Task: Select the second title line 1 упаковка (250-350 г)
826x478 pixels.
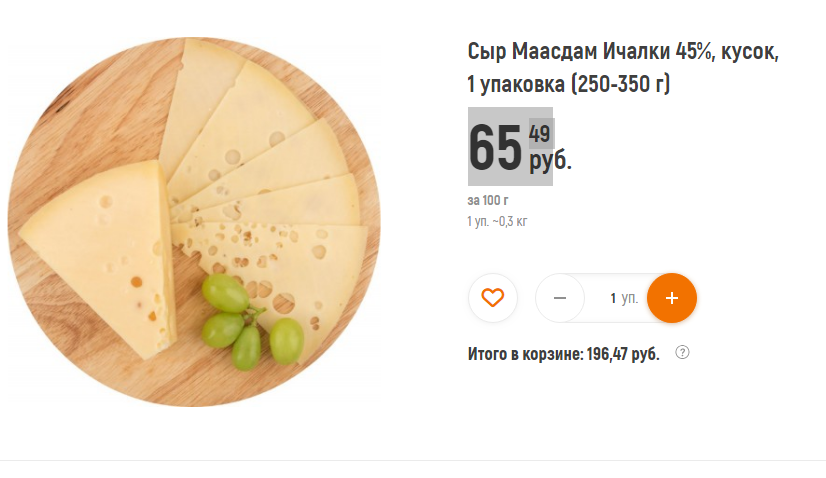Action: coord(569,84)
